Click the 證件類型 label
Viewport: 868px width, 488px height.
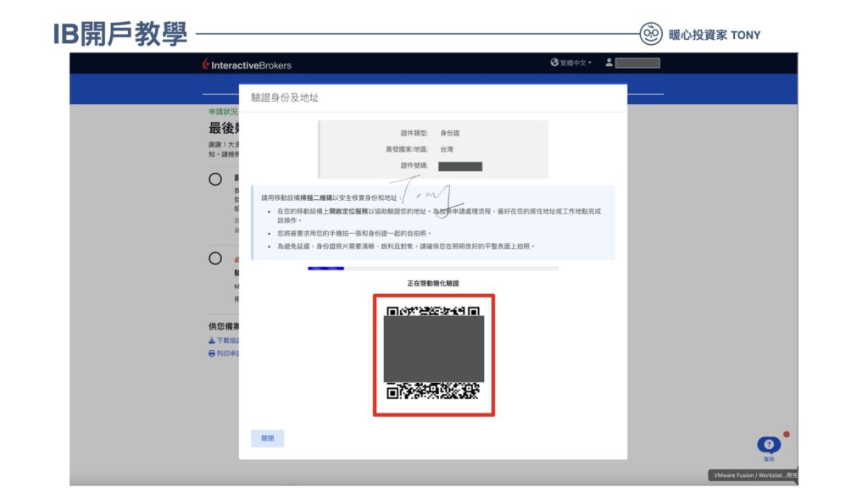[414, 133]
